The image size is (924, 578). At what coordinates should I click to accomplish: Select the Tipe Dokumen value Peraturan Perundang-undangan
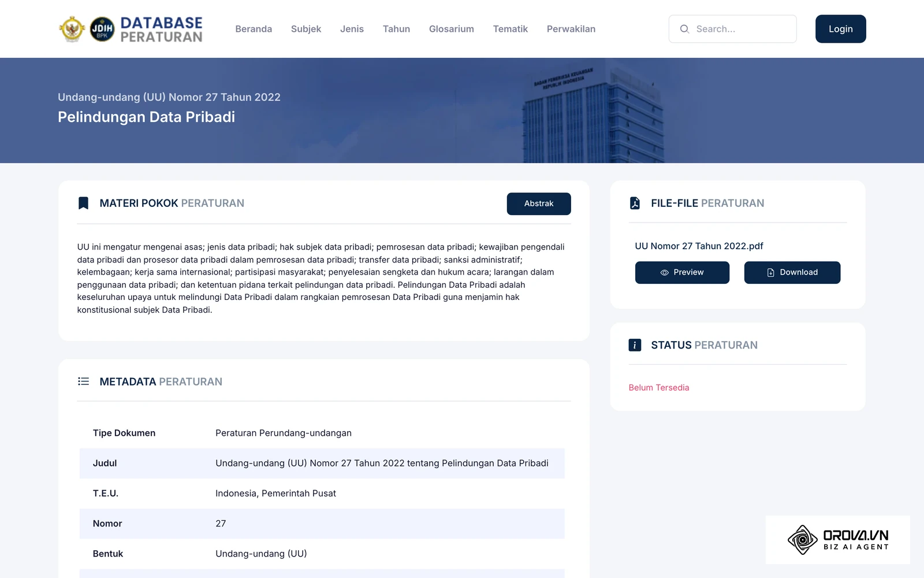pyautogui.click(x=284, y=433)
